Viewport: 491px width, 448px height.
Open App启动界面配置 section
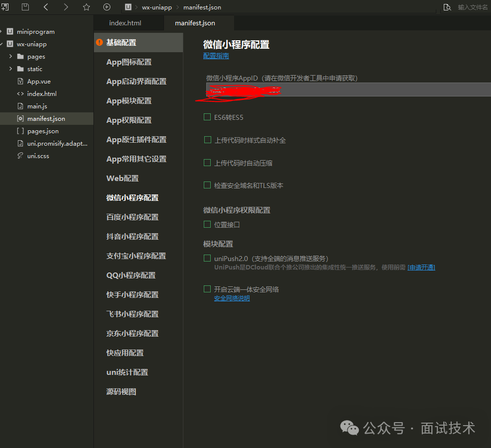(x=137, y=82)
